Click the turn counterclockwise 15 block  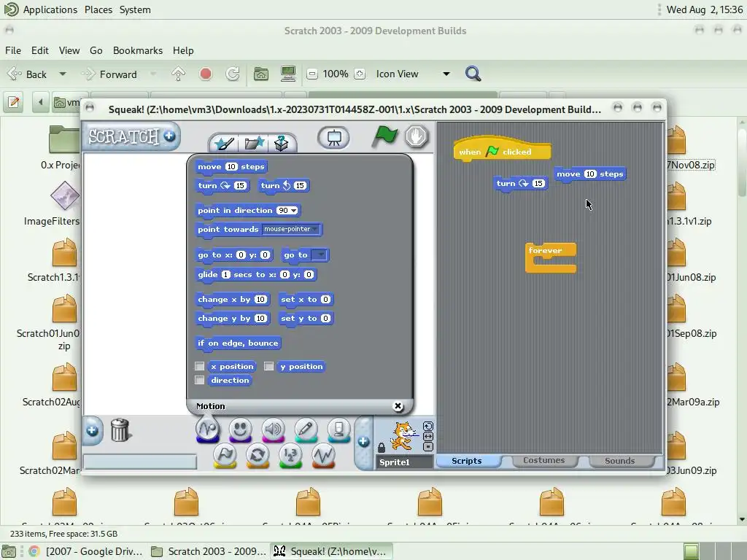pyautogui.click(x=284, y=186)
